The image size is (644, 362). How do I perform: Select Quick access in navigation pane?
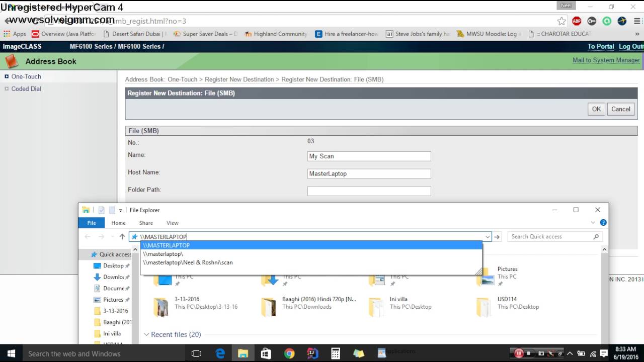pyautogui.click(x=110, y=254)
